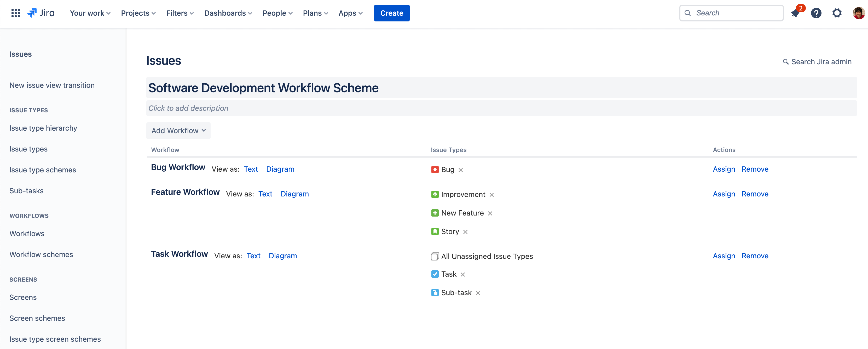The width and height of the screenshot is (868, 349).
Task: Assign an issue type to Task Workflow
Action: coord(724,255)
